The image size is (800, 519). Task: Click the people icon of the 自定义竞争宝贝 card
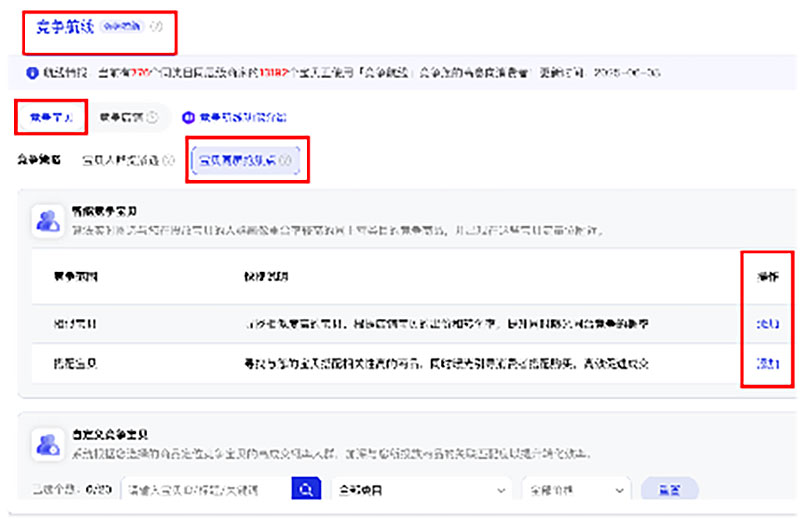point(48,444)
